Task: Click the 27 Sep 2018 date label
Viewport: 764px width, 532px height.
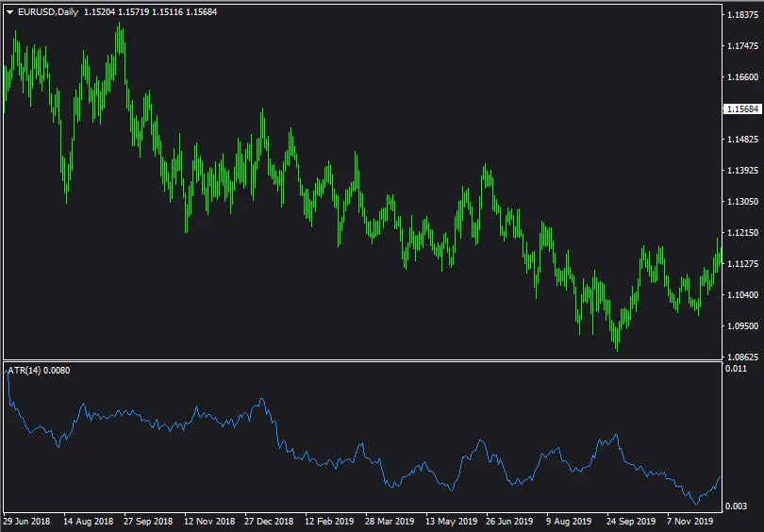Action: point(148,522)
